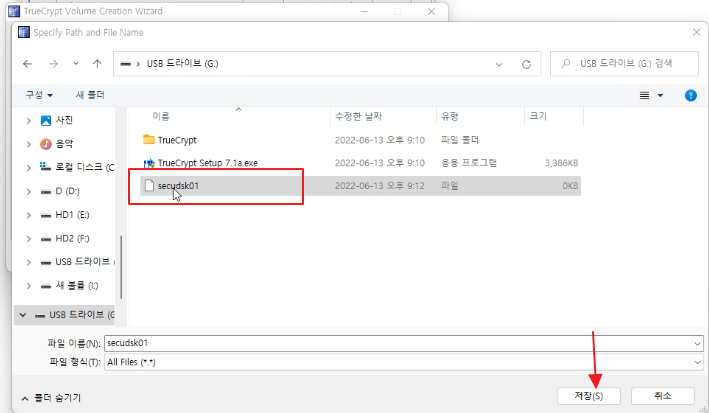Click the 응용 프로그램 type cell
Screen dimensions: 709x413
(x=468, y=163)
